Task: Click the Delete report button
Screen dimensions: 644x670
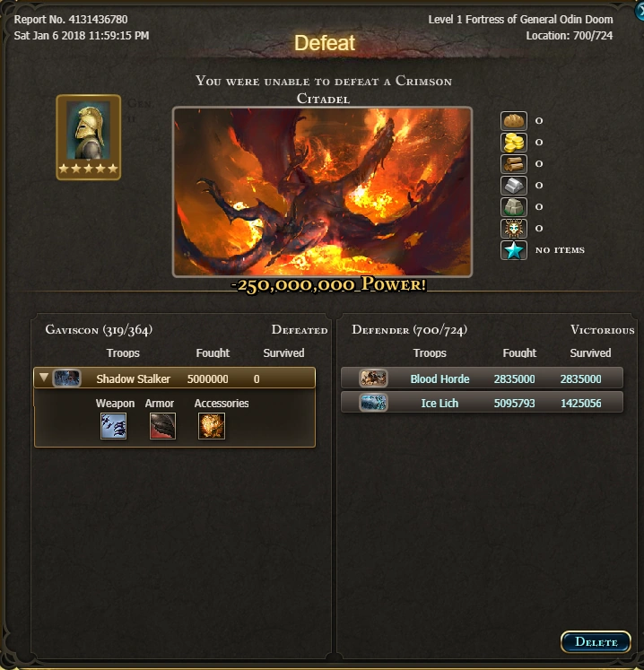Action: coord(596,642)
